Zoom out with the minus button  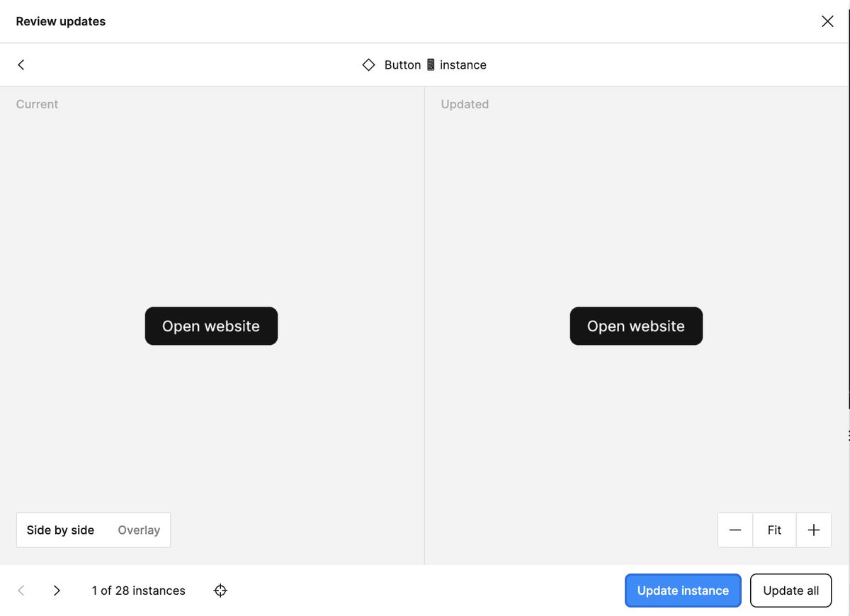click(735, 530)
